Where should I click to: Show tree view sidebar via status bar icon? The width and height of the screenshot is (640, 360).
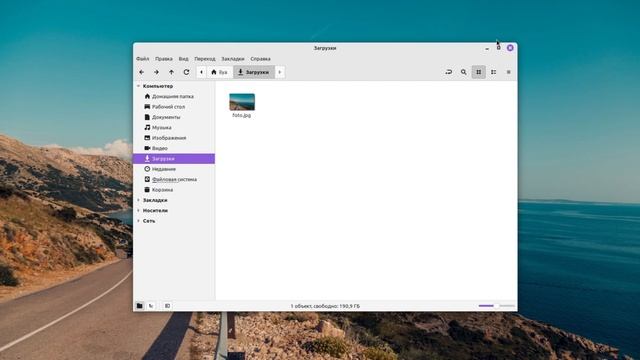(x=151, y=306)
